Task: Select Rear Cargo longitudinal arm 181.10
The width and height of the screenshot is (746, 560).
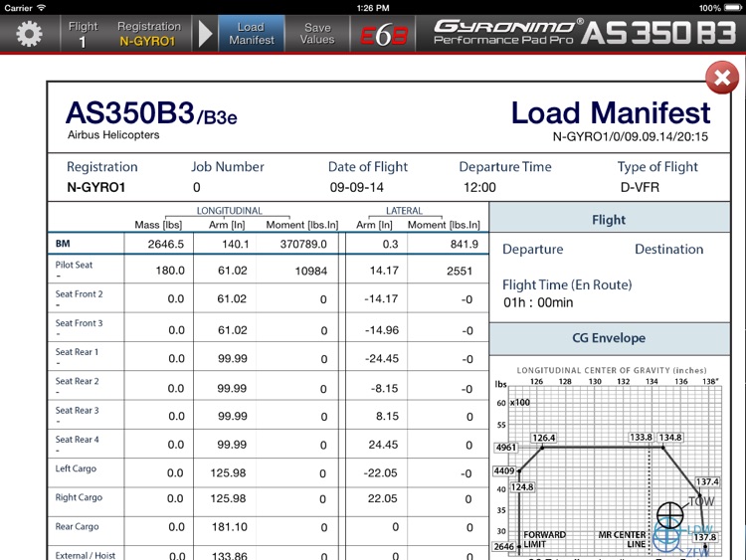Action: pos(230,527)
